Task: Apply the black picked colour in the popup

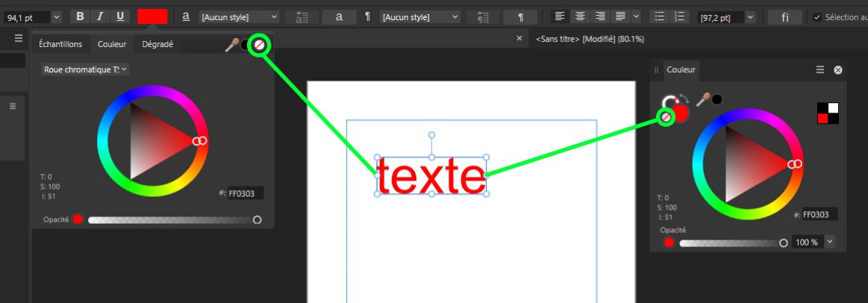Action: point(244,45)
